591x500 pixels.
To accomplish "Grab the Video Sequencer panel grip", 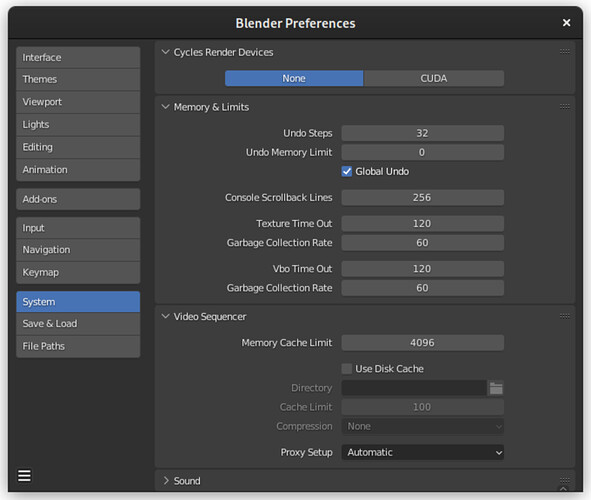I will (564, 316).
